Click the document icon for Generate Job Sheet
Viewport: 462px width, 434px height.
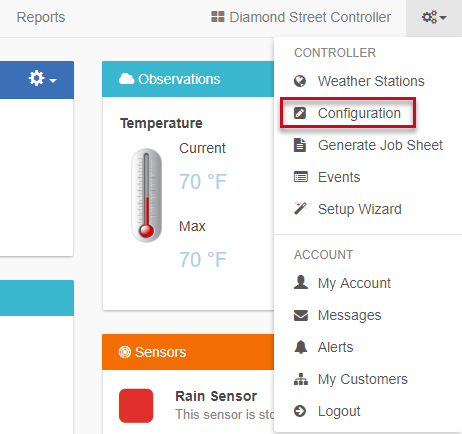pos(300,145)
